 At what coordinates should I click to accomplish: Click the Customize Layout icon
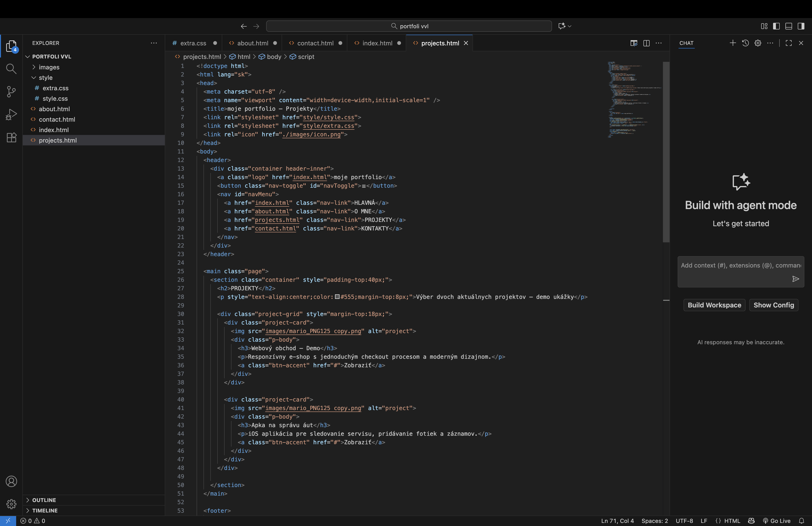click(x=764, y=26)
